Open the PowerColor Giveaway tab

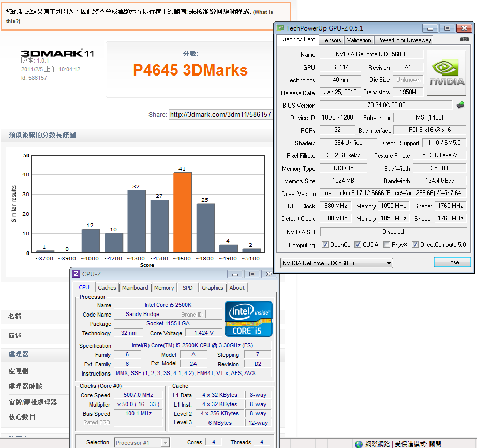click(404, 40)
